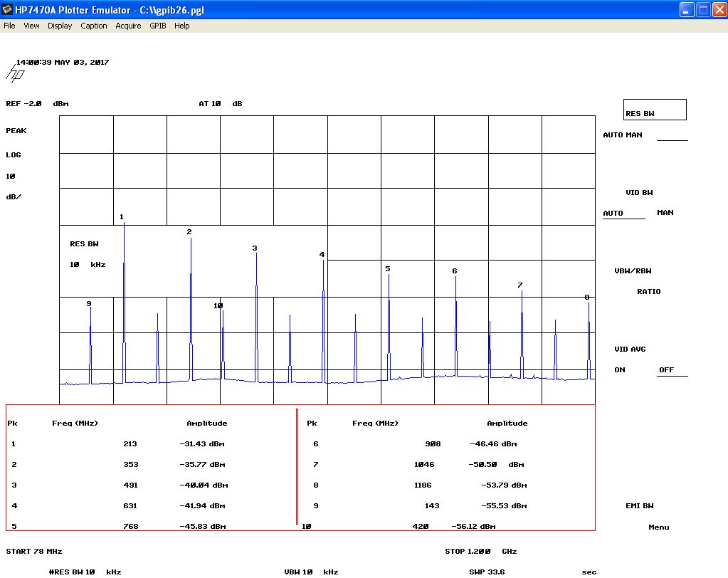Viewport: 728px width, 578px height.
Task: Open the View menu
Action: (31, 26)
